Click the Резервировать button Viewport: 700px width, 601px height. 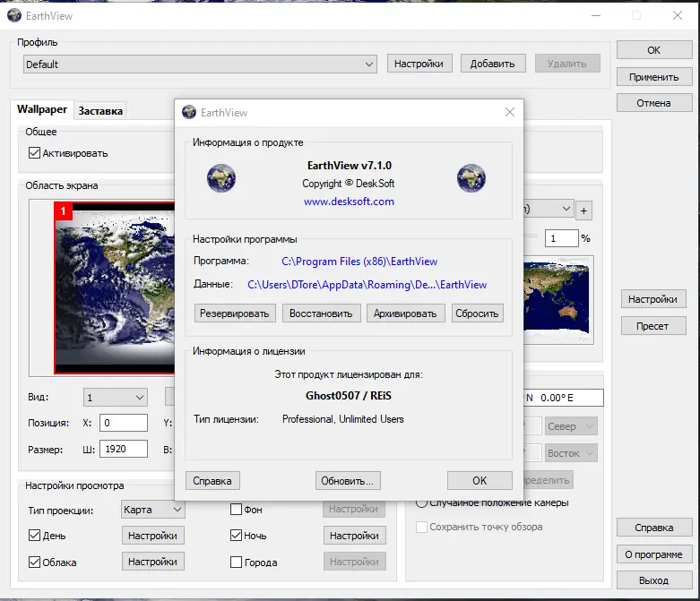(235, 313)
